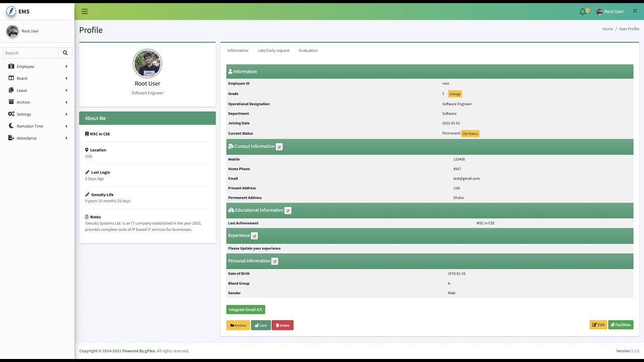Click the fullscreen expand icon
Screen dimensions: 644x362
tap(635, 11)
